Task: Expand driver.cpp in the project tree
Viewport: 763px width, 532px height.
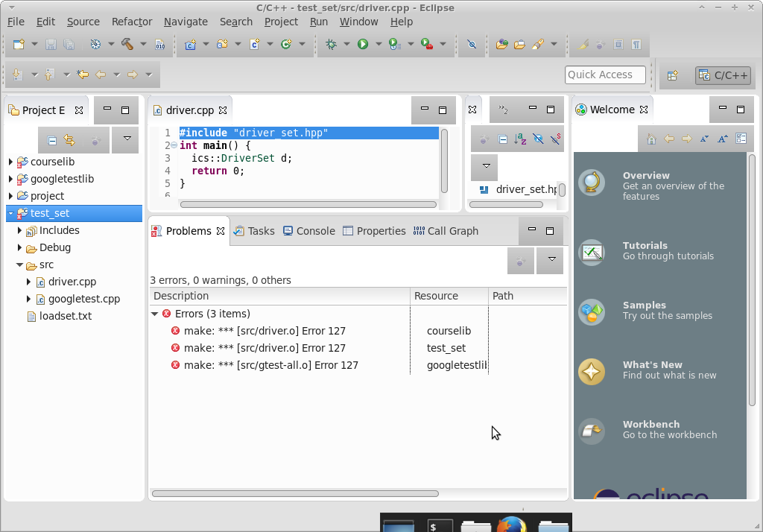Action: 28,282
